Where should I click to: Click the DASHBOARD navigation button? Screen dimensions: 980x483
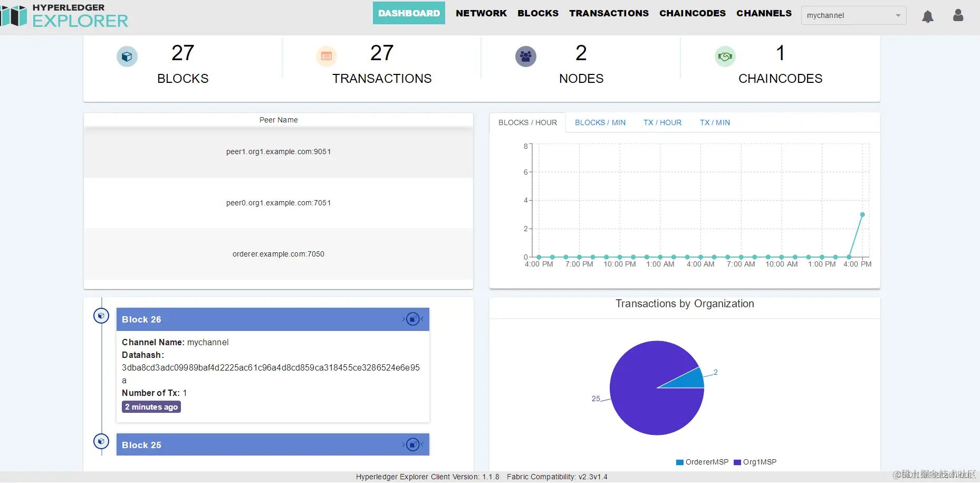[x=409, y=13]
